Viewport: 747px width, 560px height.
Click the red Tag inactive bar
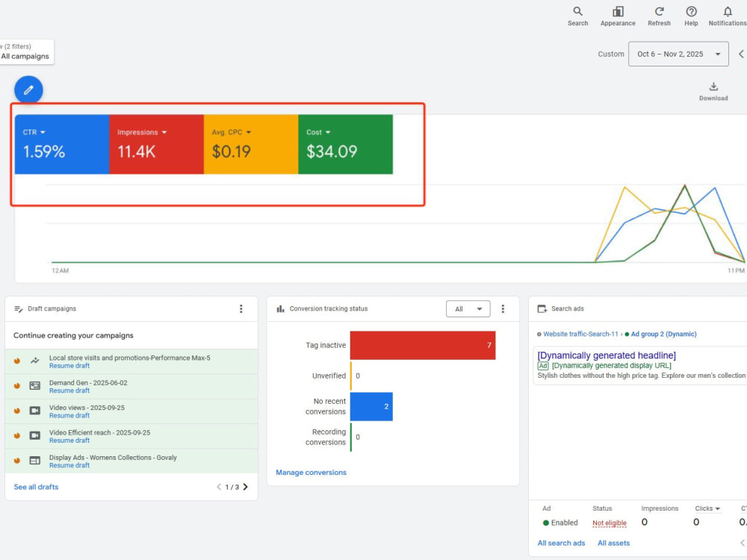click(423, 345)
